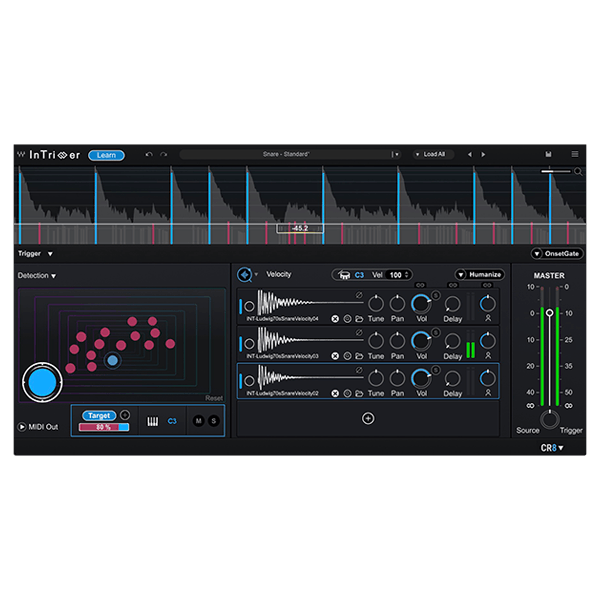This screenshot has width=600, height=600.
Task: Click the waveform zoom magnifier icon
Action: pyautogui.click(x=578, y=172)
